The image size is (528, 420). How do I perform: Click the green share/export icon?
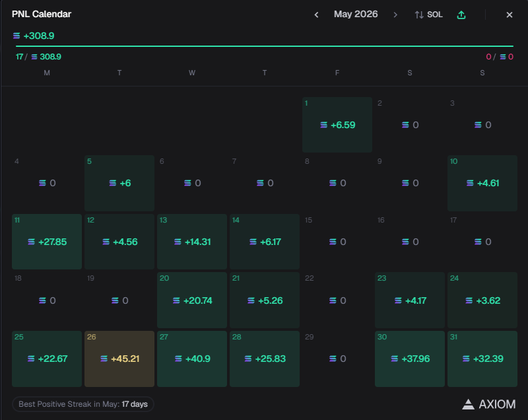coord(461,15)
